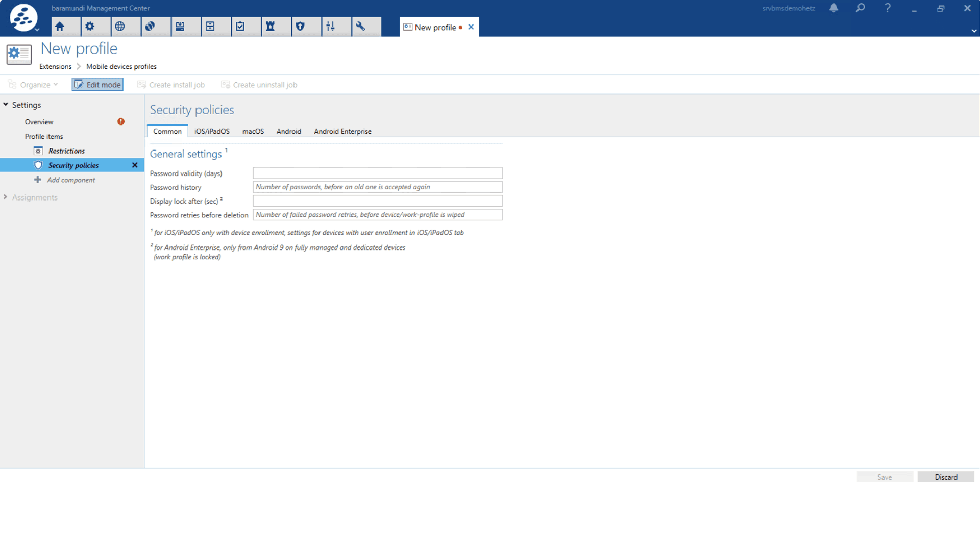The height and width of the screenshot is (551, 980).
Task: Toggle Edit mode
Action: pyautogui.click(x=97, y=85)
